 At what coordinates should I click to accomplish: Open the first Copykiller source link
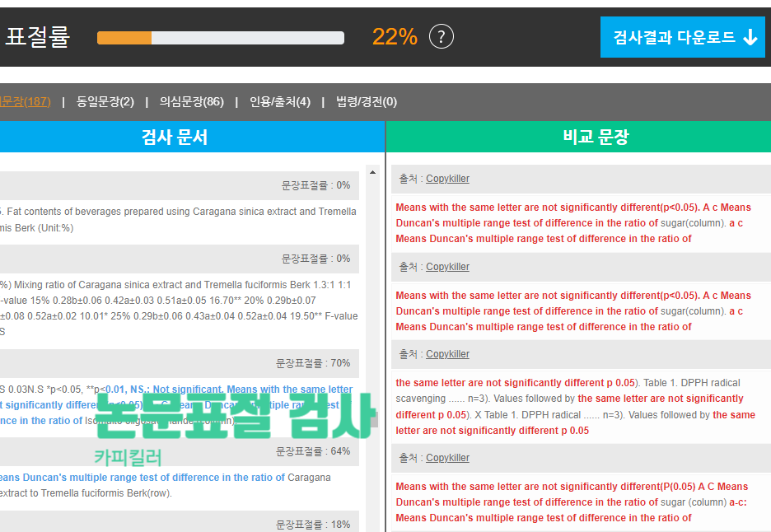click(x=447, y=179)
